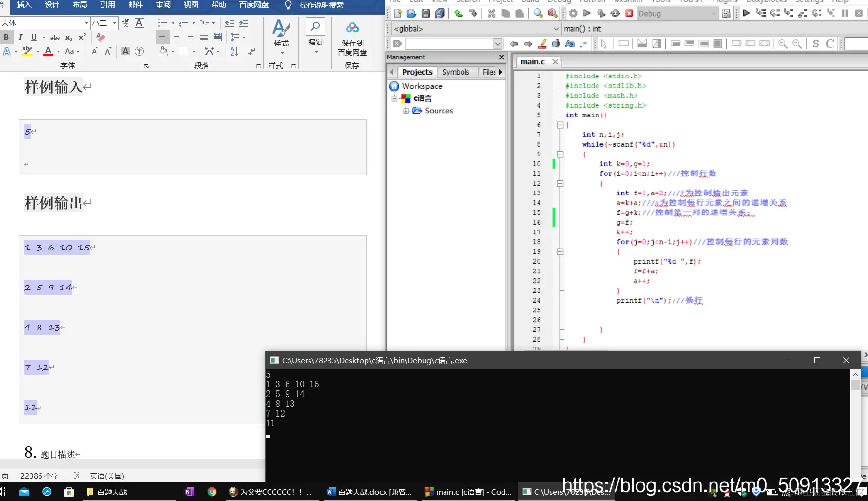Toggle left paragraph alignment
The height and width of the screenshot is (501, 868).
tap(163, 37)
